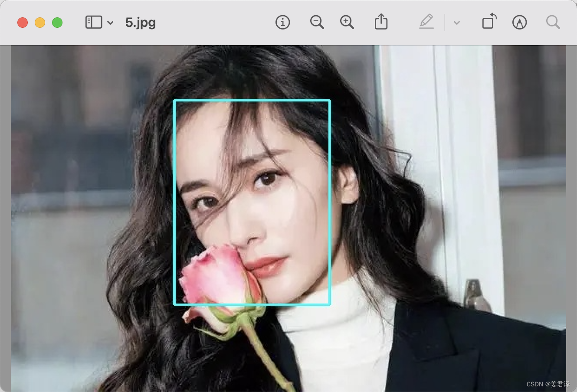Select the Highlight pen tool

(x=426, y=22)
